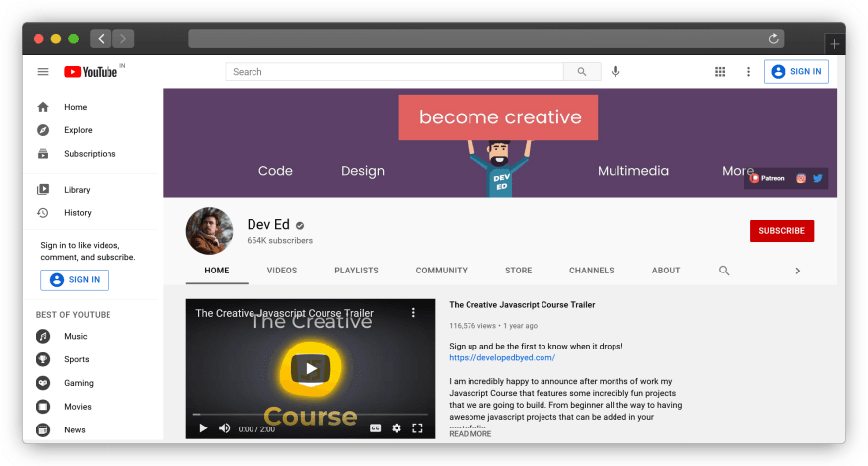
Task: Switch to the VIDEOS tab
Action: point(282,271)
